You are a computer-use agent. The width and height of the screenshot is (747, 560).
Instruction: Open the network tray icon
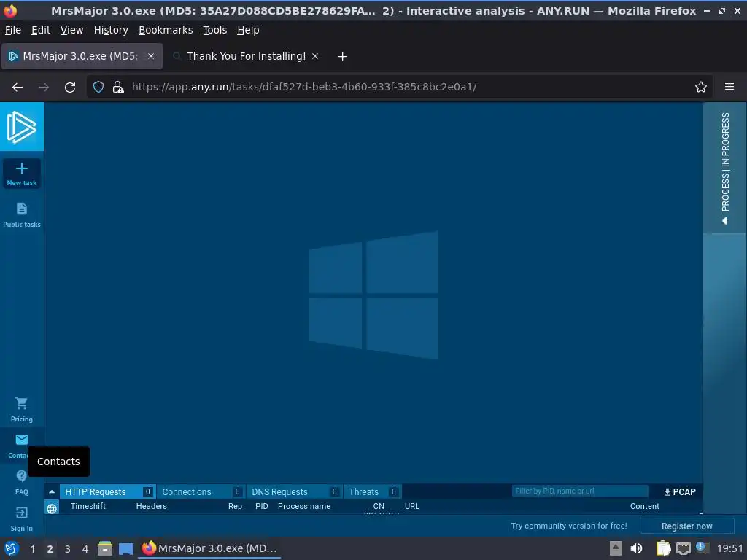click(683, 548)
